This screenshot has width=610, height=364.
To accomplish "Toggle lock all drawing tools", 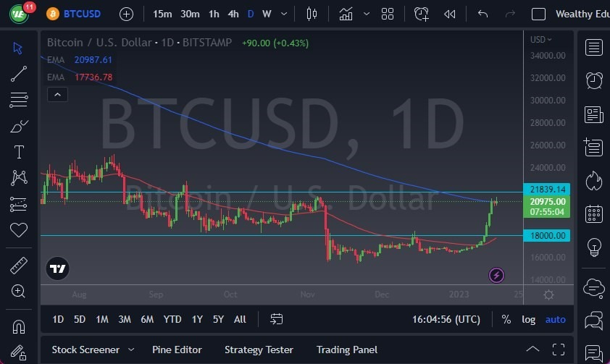I will pyautogui.click(x=18, y=352).
